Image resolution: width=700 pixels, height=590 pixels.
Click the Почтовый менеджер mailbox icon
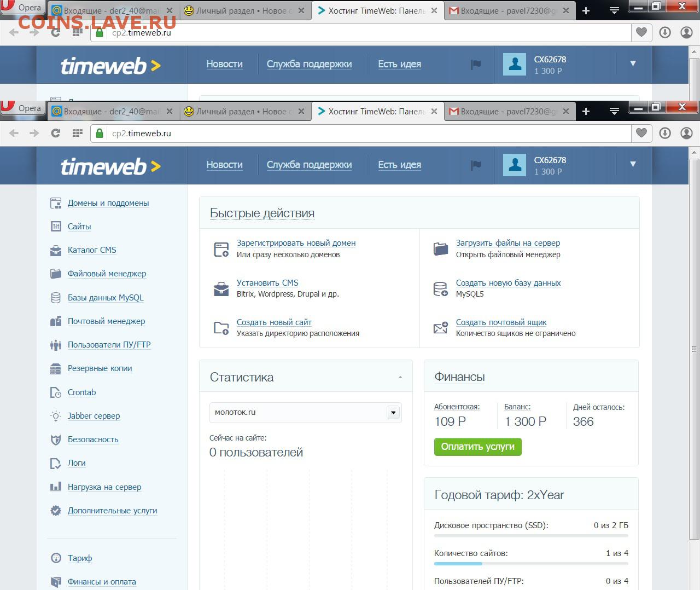point(56,321)
